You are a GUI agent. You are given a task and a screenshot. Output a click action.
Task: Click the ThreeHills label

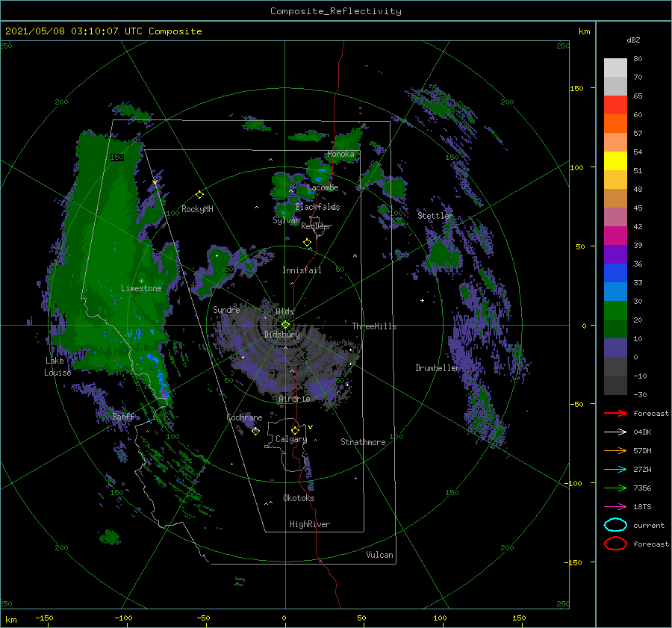tap(374, 326)
